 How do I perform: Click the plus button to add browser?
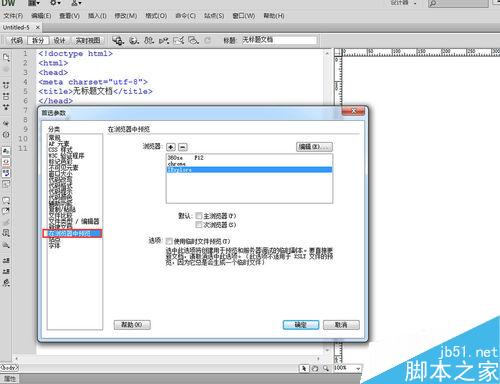(x=171, y=147)
